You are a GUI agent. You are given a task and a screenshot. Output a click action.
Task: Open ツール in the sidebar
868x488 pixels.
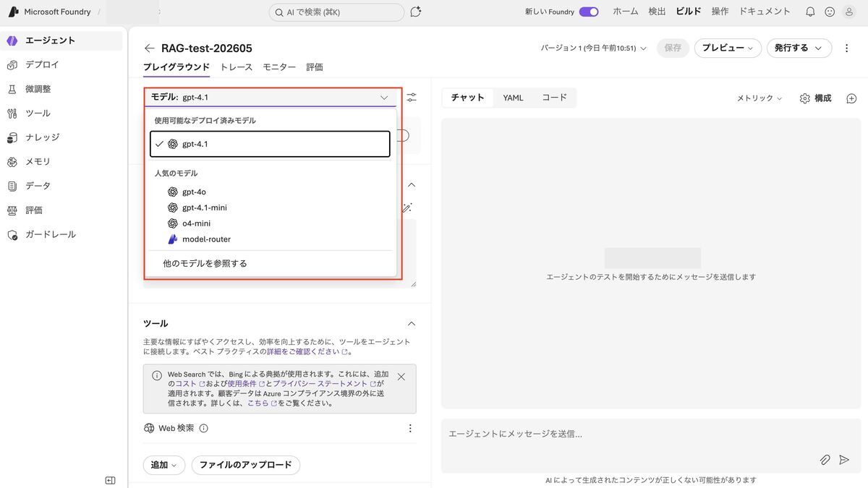tap(62, 114)
